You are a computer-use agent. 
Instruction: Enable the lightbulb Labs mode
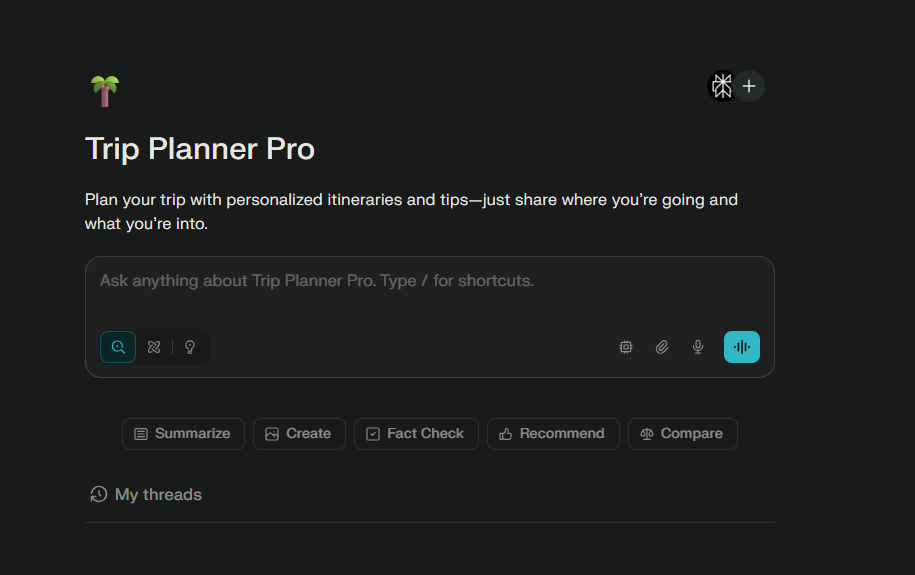[x=190, y=347]
